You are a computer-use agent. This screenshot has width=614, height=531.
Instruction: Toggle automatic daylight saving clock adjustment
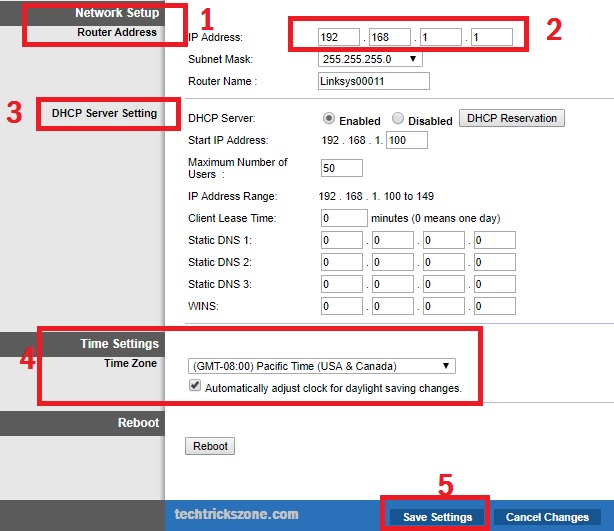[x=195, y=387]
